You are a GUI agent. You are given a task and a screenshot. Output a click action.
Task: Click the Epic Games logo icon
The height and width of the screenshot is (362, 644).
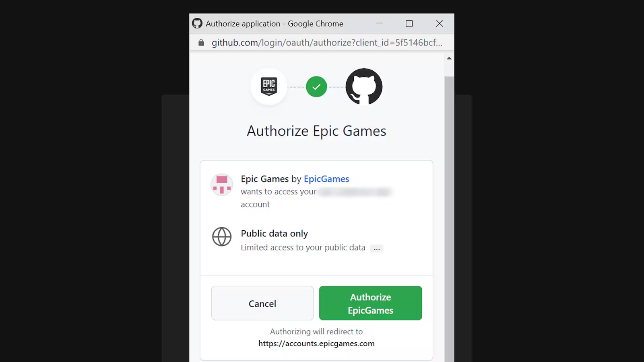coord(269,86)
